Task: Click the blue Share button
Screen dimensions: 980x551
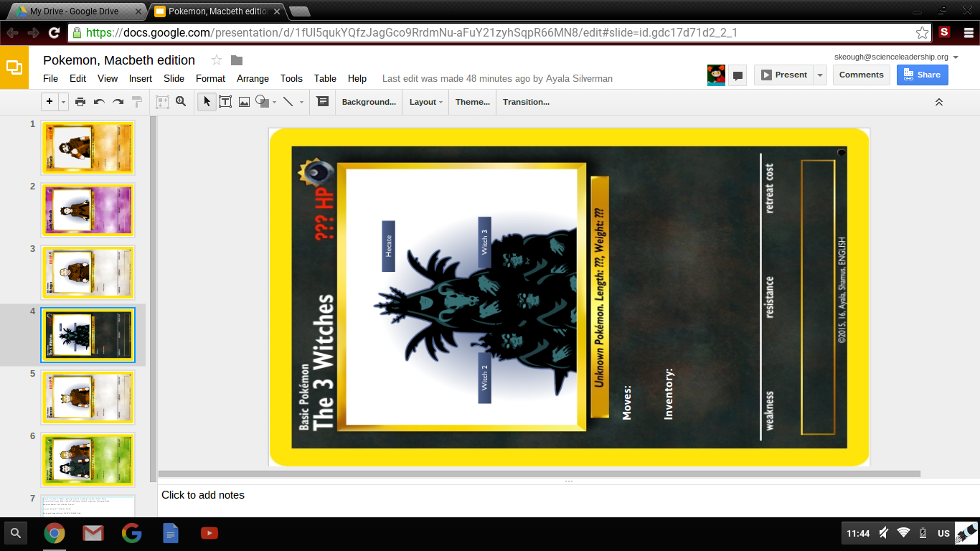Action: (922, 75)
